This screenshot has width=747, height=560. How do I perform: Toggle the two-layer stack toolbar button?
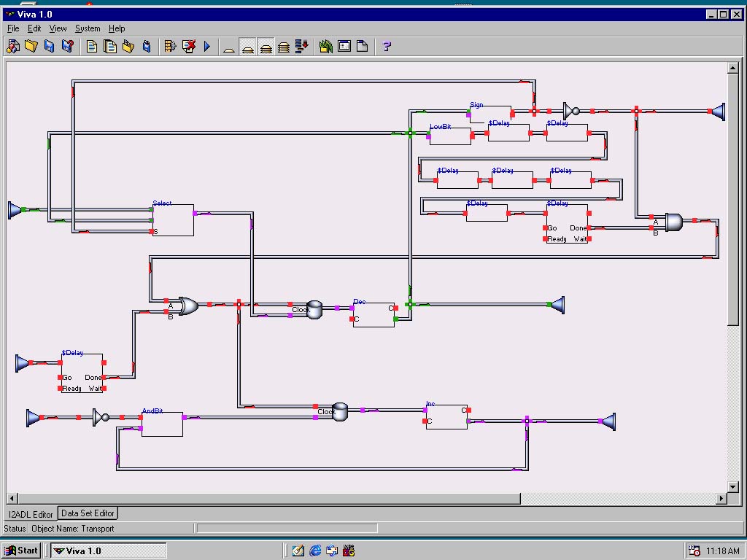tap(248, 47)
